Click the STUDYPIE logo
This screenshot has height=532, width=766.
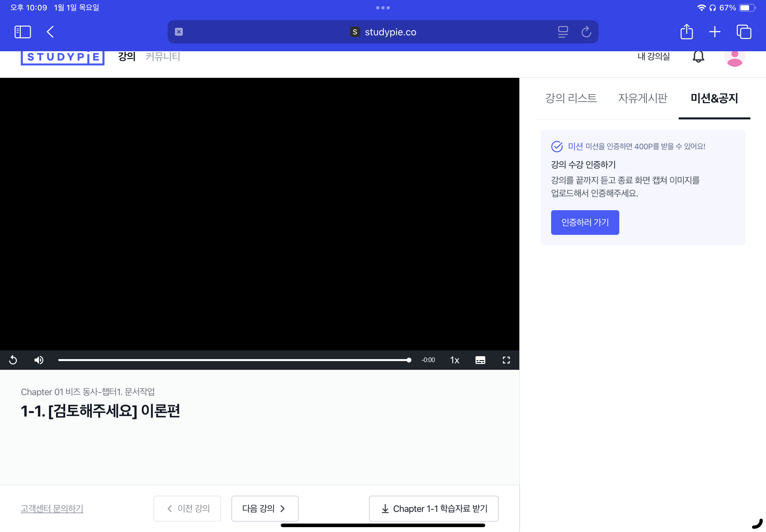[63, 57]
